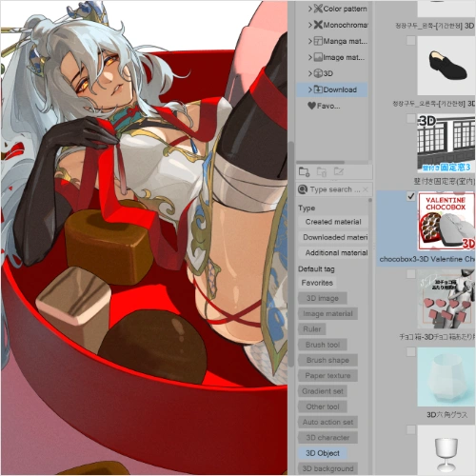Toggle the Auto action set tag

click(x=327, y=423)
